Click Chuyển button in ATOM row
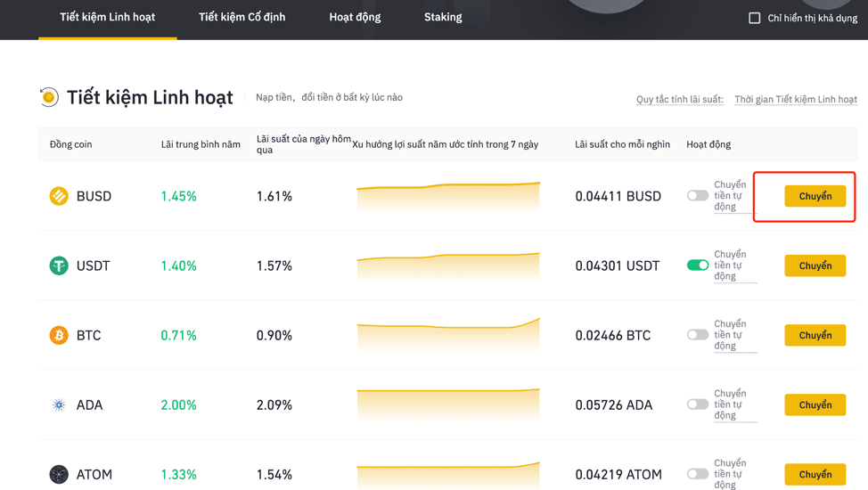 point(815,475)
